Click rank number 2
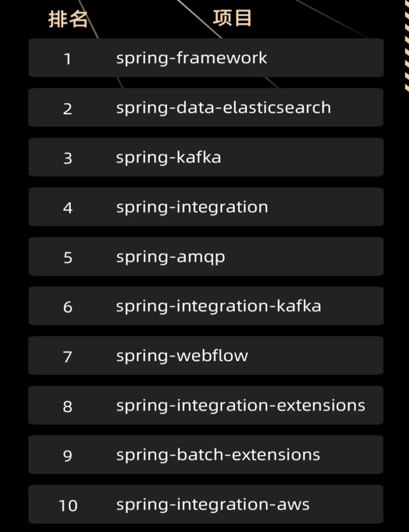This screenshot has width=409, height=532. [x=68, y=108]
